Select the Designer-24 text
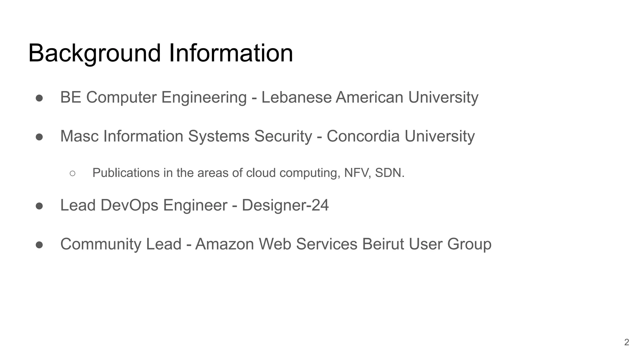 click(285, 206)
